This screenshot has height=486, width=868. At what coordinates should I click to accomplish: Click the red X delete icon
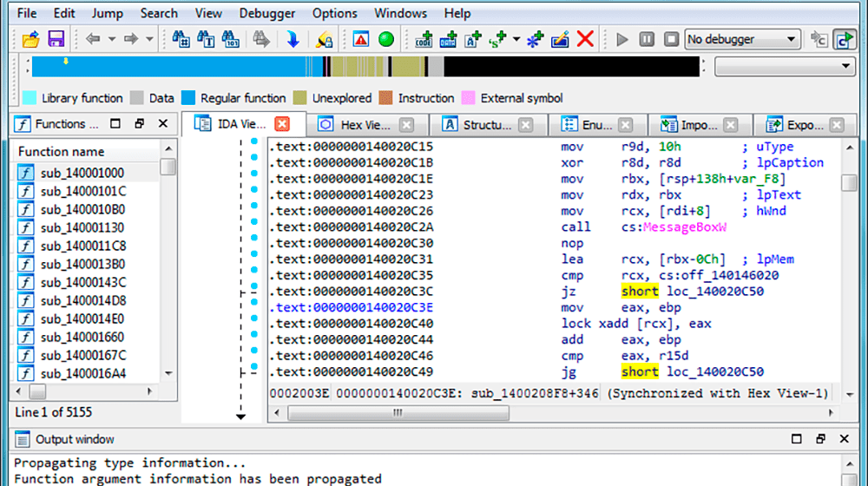[x=585, y=39]
